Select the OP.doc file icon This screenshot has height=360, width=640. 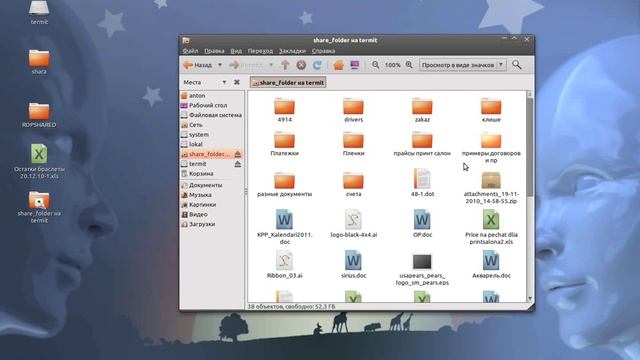click(422, 220)
